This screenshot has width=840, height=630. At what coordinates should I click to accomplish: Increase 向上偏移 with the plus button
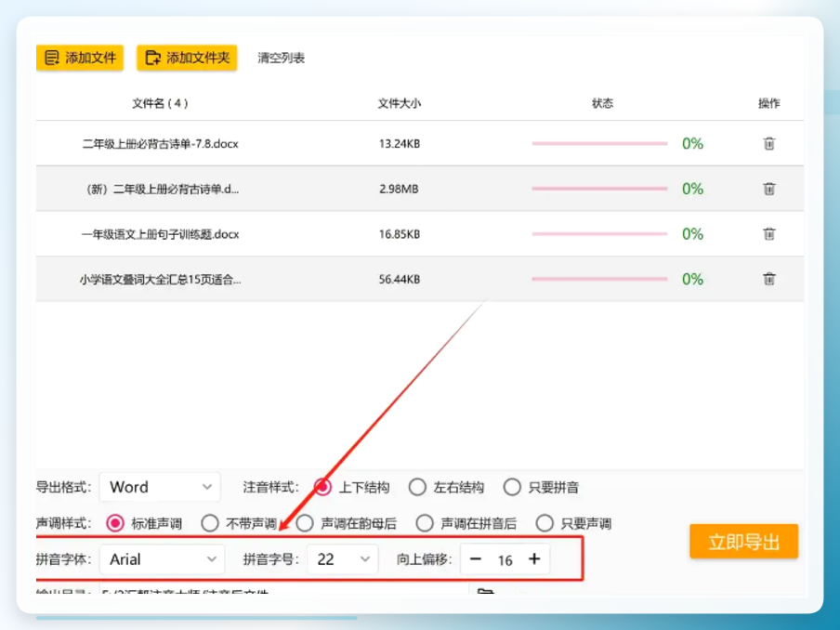click(534, 559)
